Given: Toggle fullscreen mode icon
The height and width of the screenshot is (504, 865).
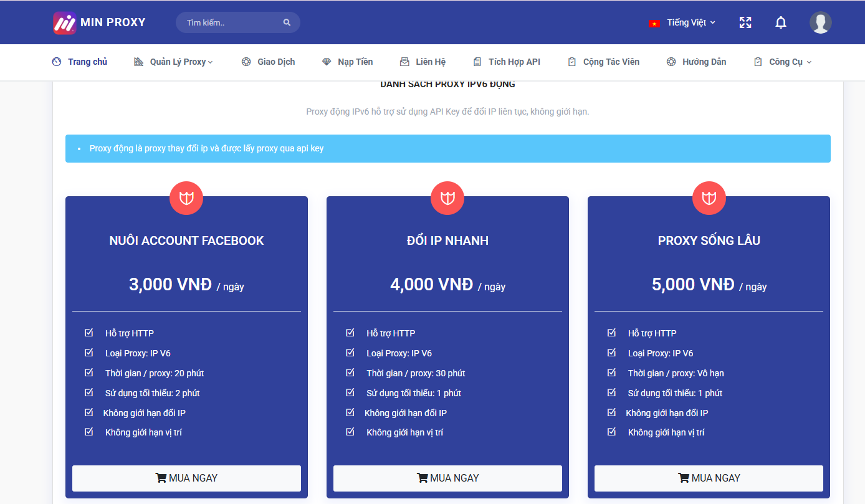Looking at the screenshot, I should tap(745, 22).
